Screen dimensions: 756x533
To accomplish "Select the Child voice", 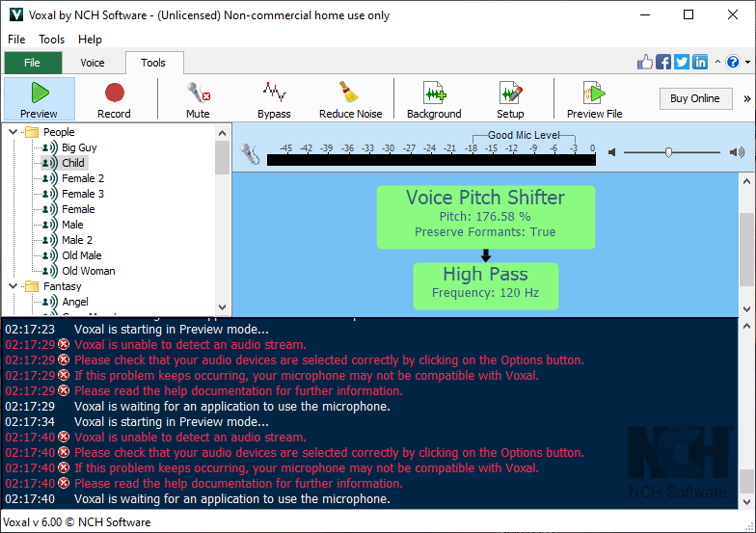I will coord(73,163).
